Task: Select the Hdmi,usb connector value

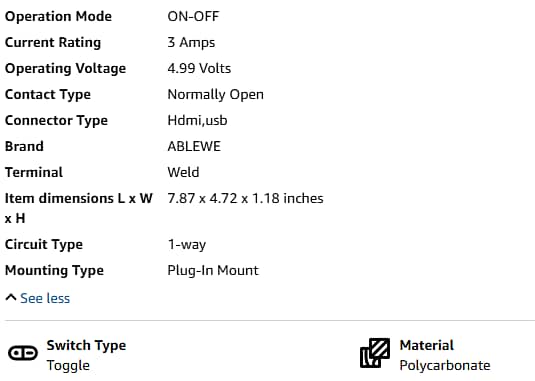Action: (197, 120)
